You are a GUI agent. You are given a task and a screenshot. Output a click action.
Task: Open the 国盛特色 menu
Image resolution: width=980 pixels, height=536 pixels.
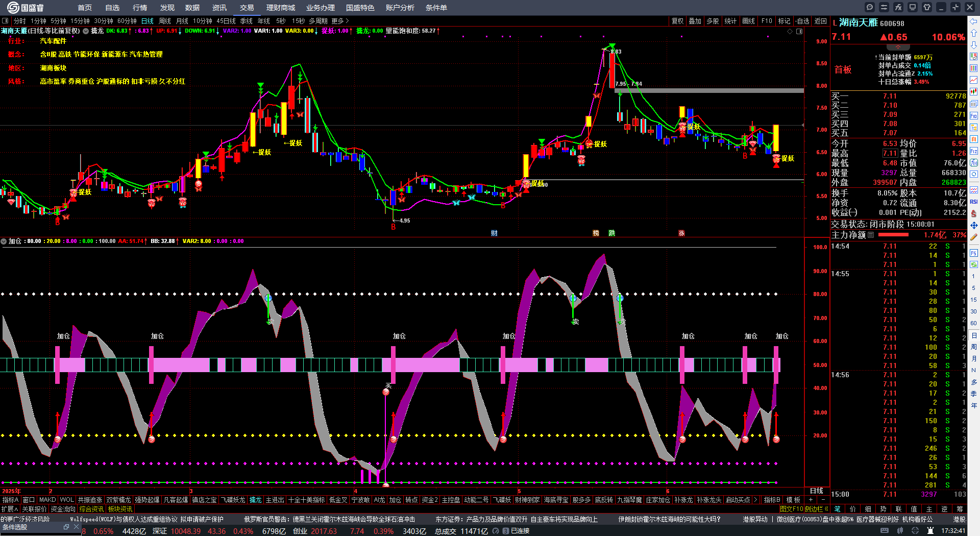coord(360,8)
